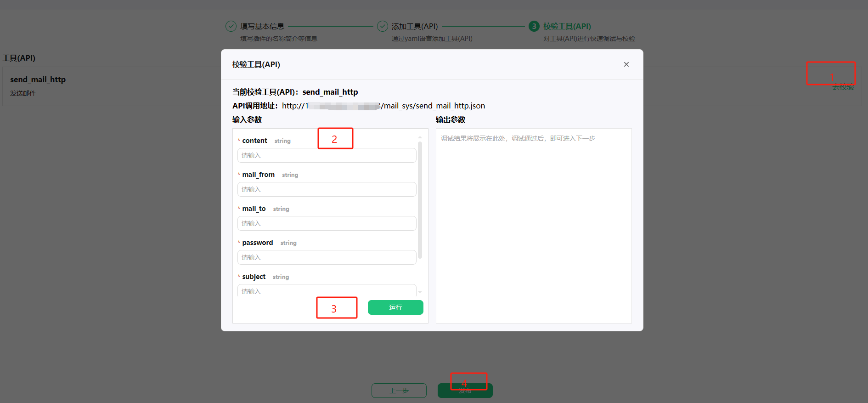Close the 校验工具(API) dialog
This screenshot has width=868, height=403.
tap(626, 64)
